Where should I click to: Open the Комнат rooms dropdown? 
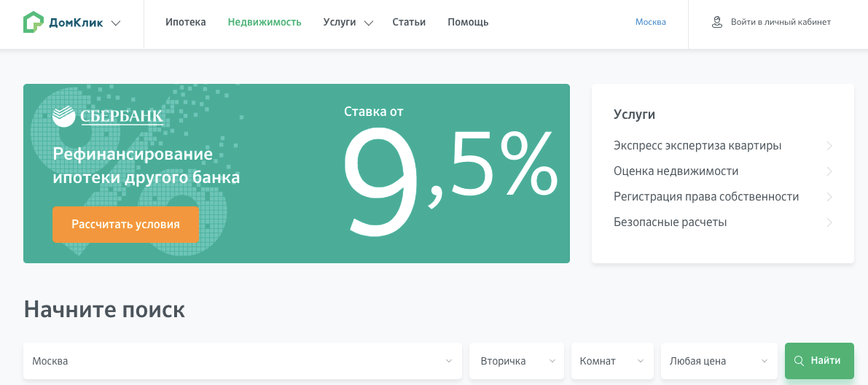612,361
